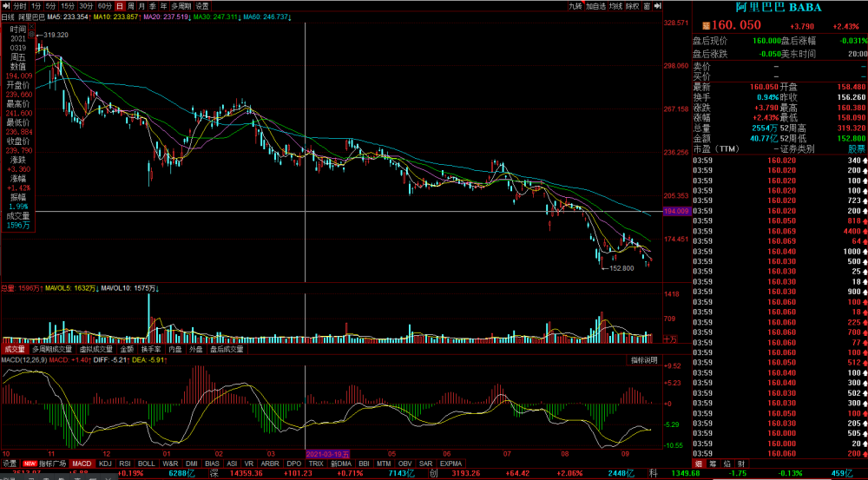The height and width of the screenshot is (480, 868).
Task: Select the 年 yearly period
Action: pos(164,6)
